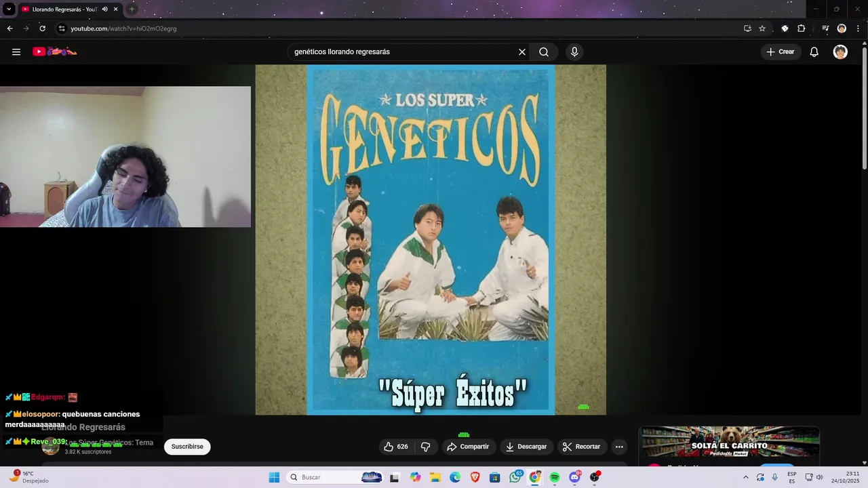Image resolution: width=868 pixels, height=488 pixels.
Task: Open Task View on the taskbar
Action: tap(395, 477)
